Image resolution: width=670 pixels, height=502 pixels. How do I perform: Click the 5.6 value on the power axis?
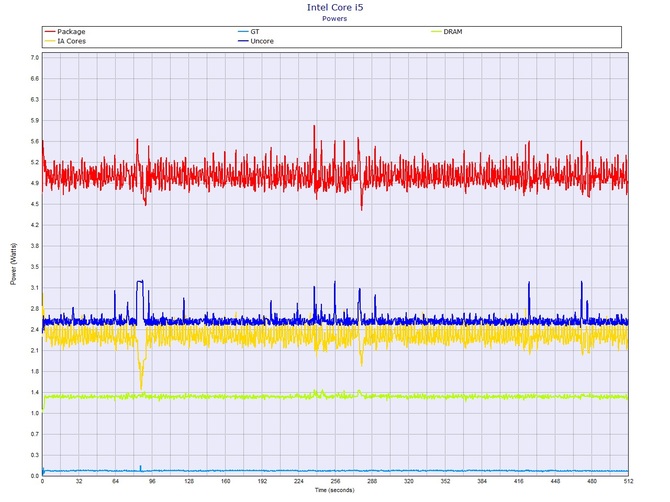[x=35, y=141]
